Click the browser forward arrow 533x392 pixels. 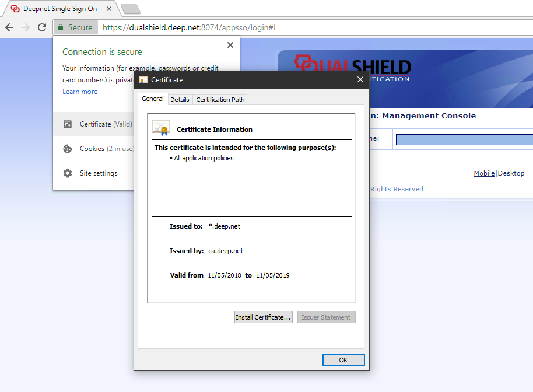[x=26, y=27]
